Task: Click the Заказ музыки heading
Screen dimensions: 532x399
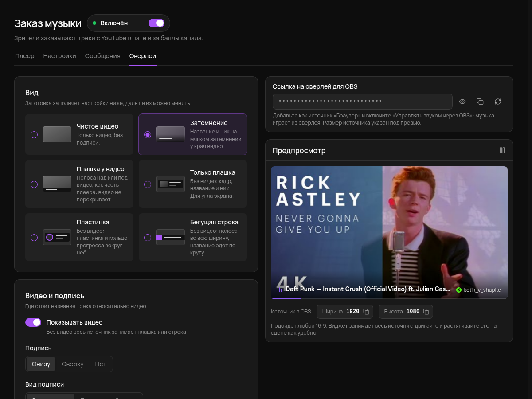Action: click(48, 23)
